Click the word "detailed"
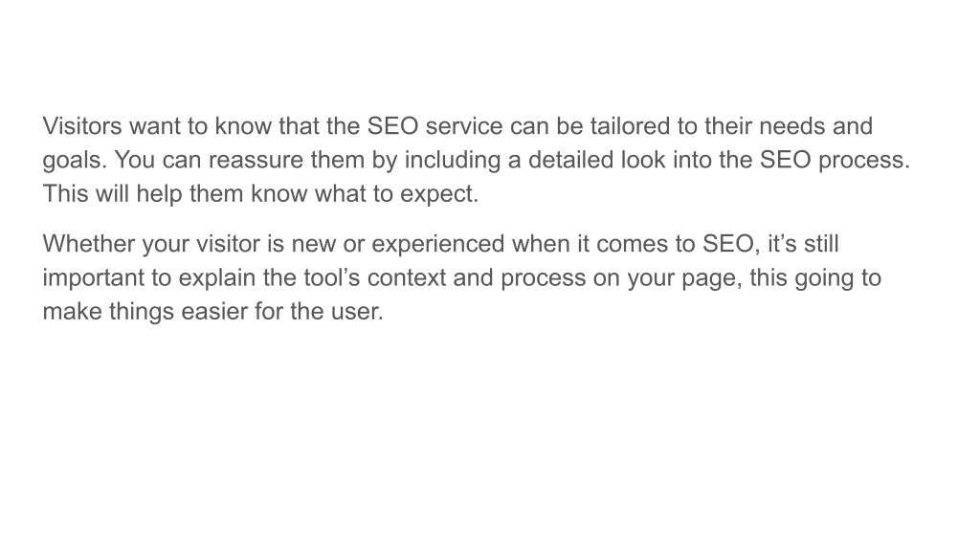980x551 pixels. point(570,160)
